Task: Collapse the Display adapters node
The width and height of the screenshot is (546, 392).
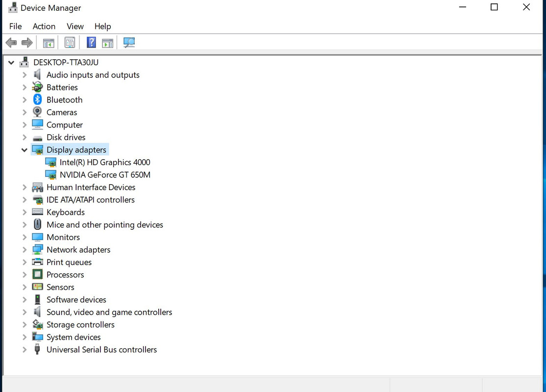Action: pos(25,150)
